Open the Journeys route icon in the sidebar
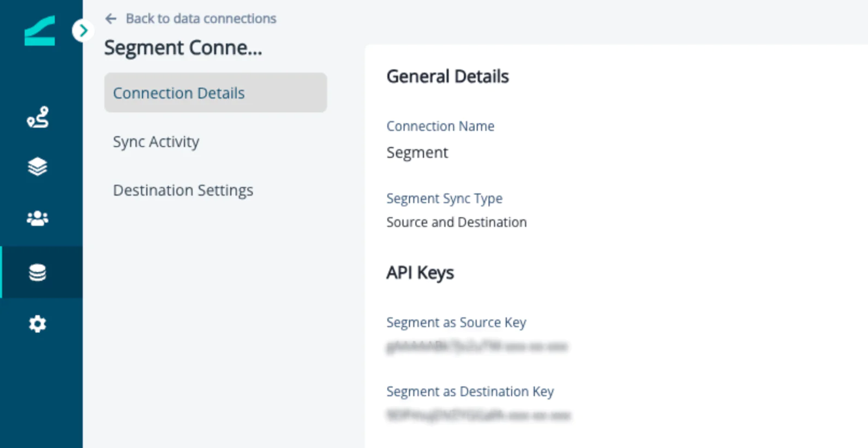The height and width of the screenshot is (448, 868). (38, 117)
